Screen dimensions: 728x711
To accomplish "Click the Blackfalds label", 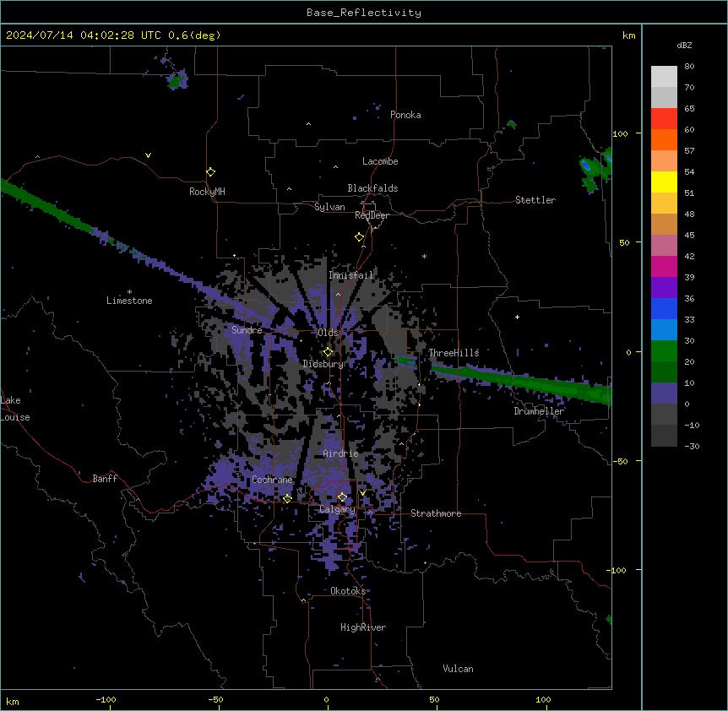I will coord(372,188).
